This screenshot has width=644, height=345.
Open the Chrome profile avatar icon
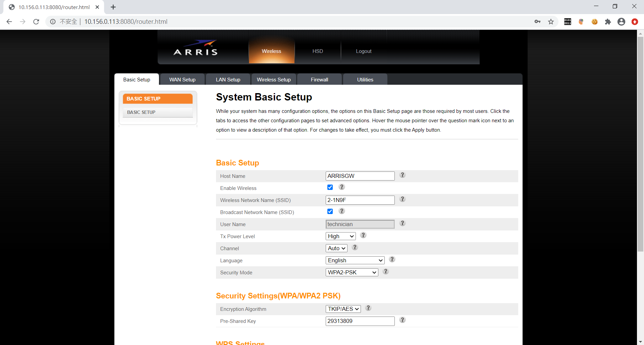point(621,22)
